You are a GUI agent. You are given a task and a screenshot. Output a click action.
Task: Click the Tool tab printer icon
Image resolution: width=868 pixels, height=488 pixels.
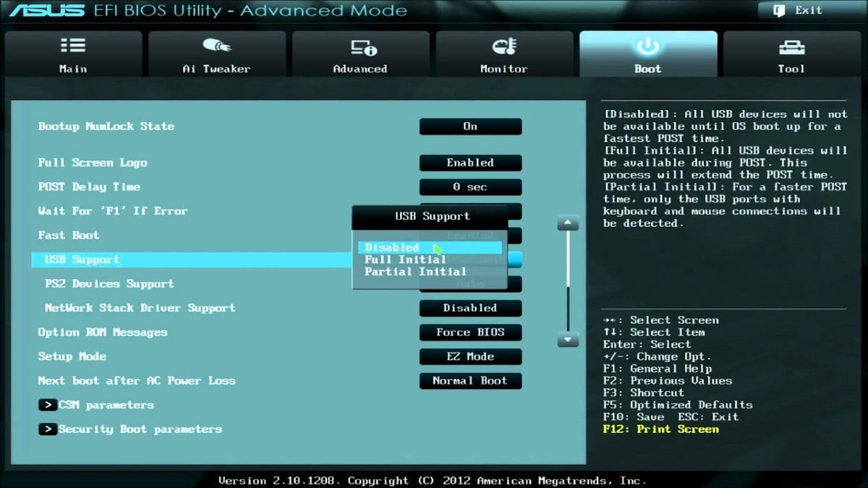[791, 47]
